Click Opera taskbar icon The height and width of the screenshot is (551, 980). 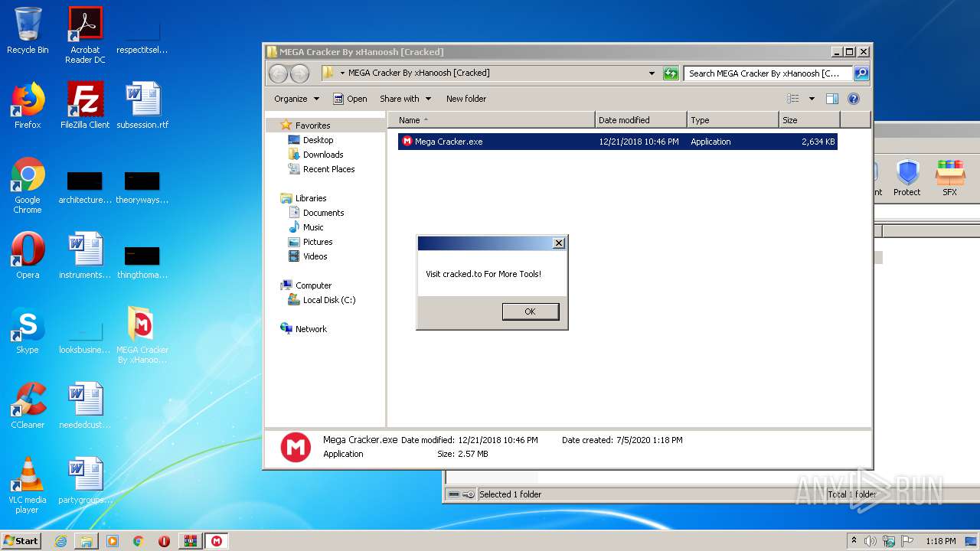164,541
